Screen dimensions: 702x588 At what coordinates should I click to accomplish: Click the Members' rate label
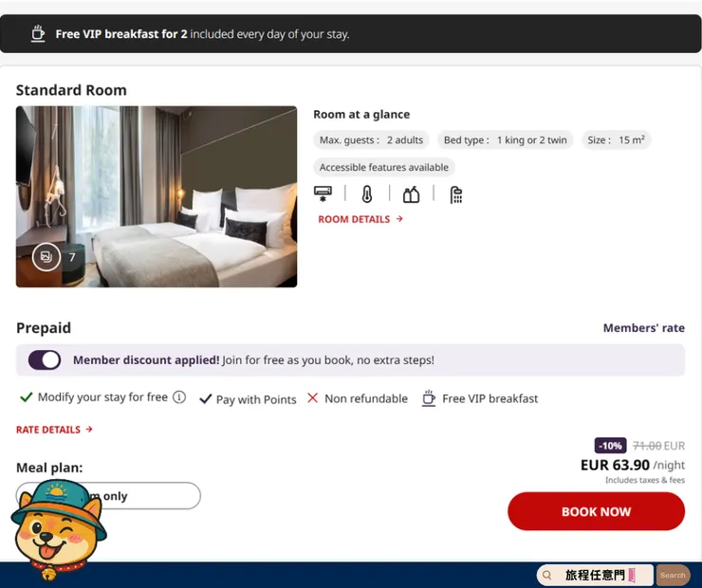click(644, 328)
